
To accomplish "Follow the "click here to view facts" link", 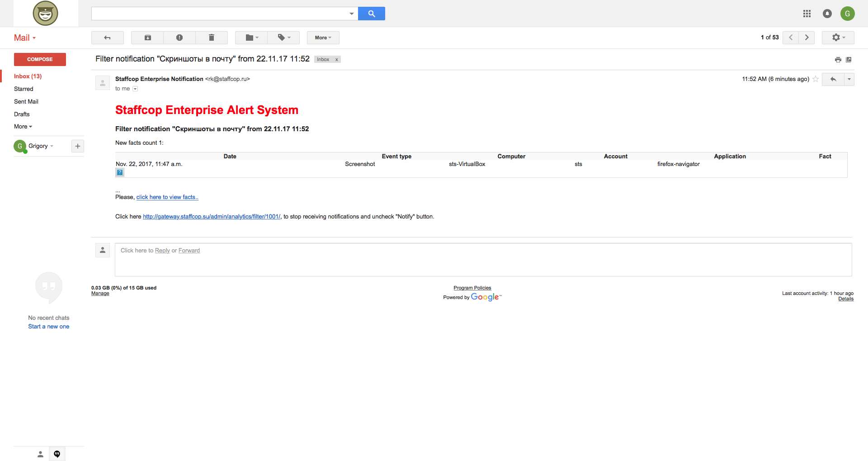I will click(167, 197).
